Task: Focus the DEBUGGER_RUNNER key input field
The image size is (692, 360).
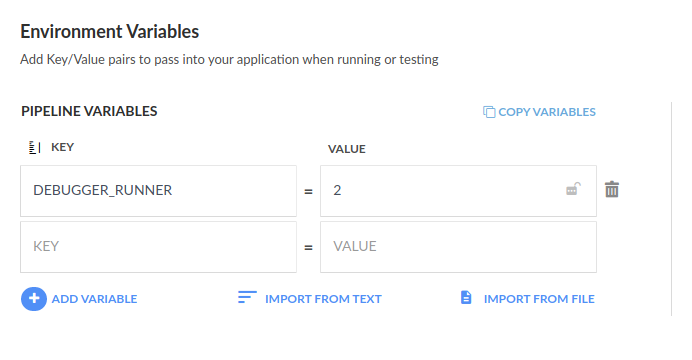Action: point(158,191)
